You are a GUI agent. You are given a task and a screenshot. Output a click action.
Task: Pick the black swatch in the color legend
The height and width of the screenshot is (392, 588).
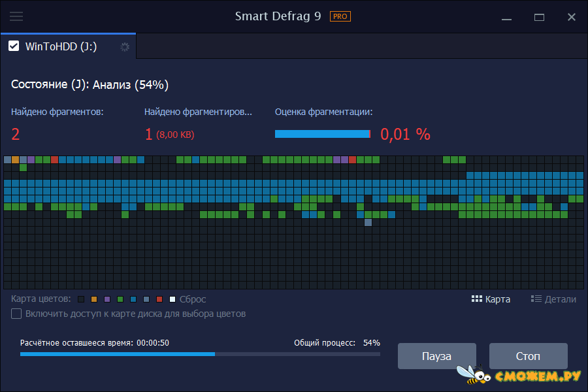80,299
